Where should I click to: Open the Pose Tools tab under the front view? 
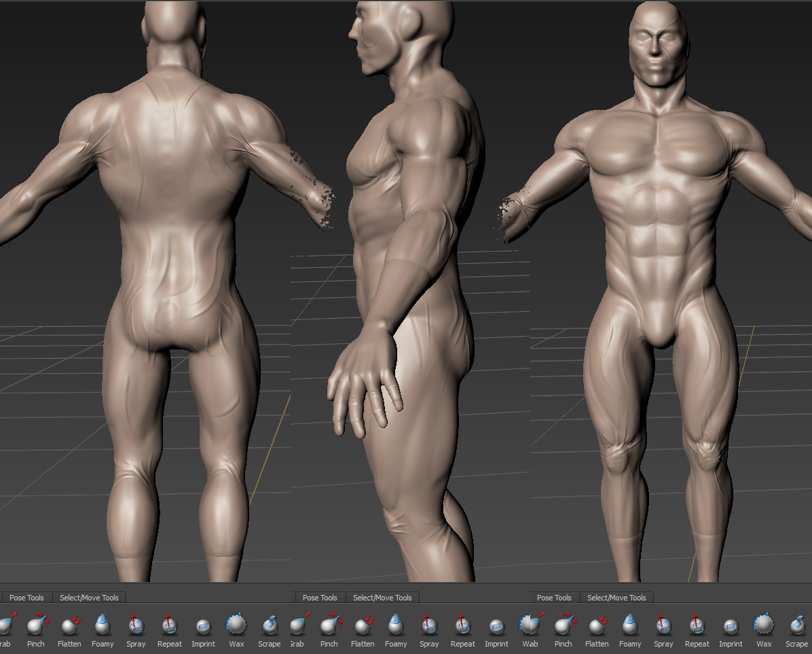point(554,598)
